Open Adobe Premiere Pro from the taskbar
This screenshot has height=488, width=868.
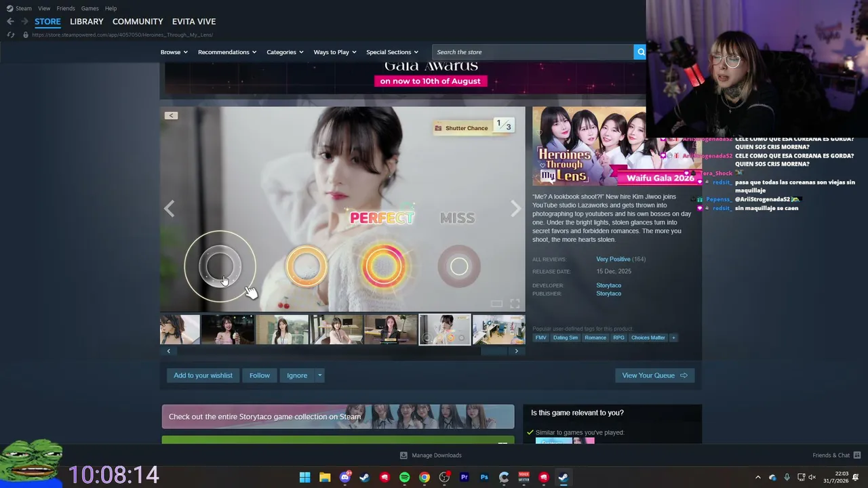(x=465, y=477)
